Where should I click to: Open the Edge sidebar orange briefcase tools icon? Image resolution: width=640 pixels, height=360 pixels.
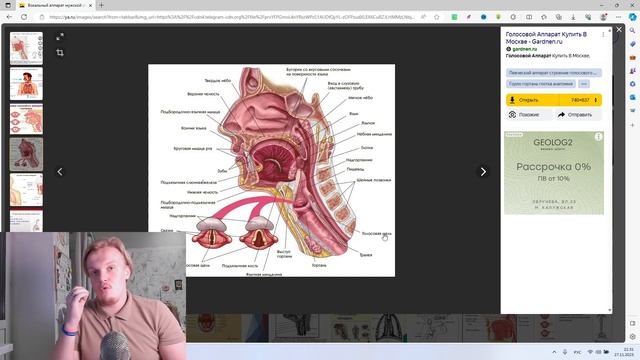[x=633, y=58]
